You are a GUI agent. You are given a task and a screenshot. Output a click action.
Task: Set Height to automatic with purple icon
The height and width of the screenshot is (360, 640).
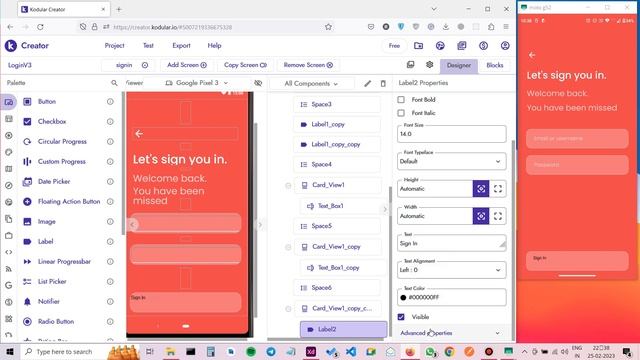tap(481, 189)
